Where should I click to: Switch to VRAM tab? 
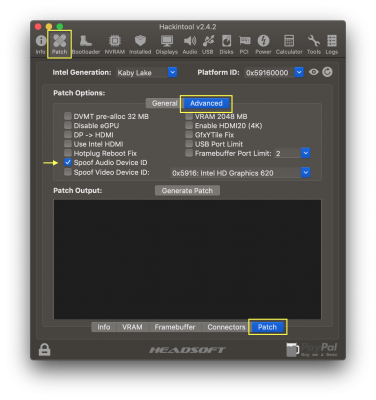click(x=132, y=327)
